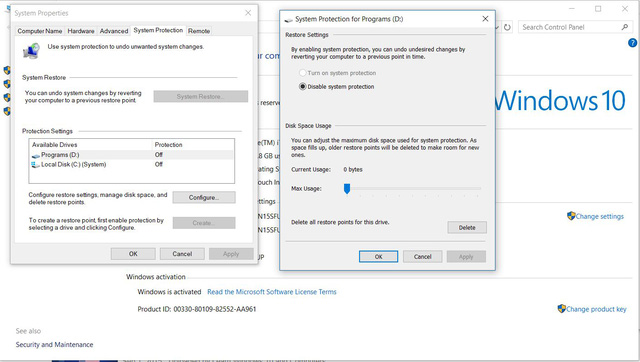
Task: Click the Programs (D:) drive icon in list
Action: click(x=36, y=155)
